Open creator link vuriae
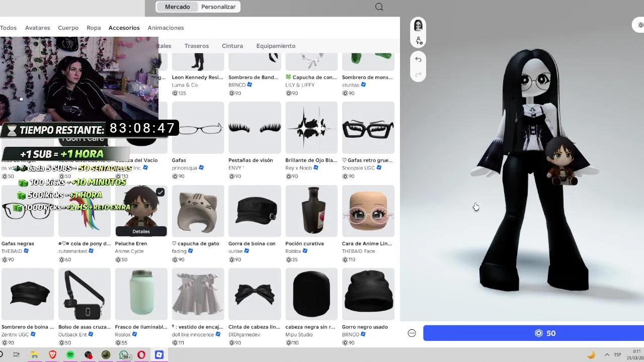 coord(236,251)
